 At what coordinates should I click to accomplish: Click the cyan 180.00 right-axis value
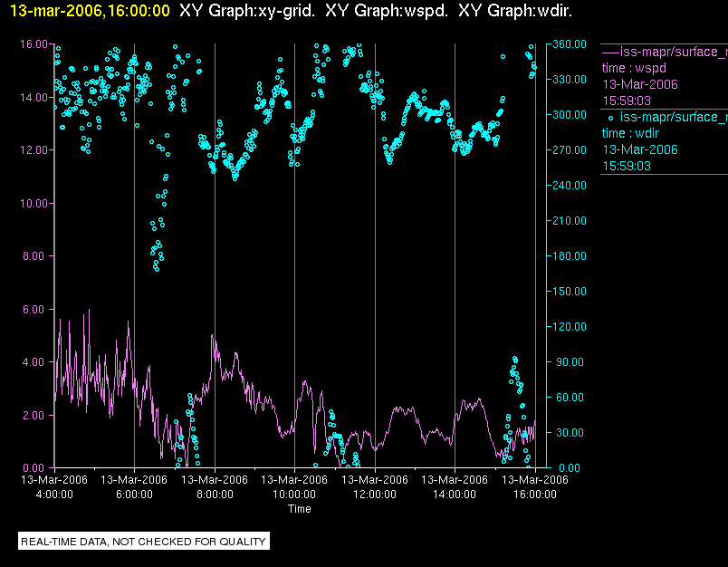(570, 255)
